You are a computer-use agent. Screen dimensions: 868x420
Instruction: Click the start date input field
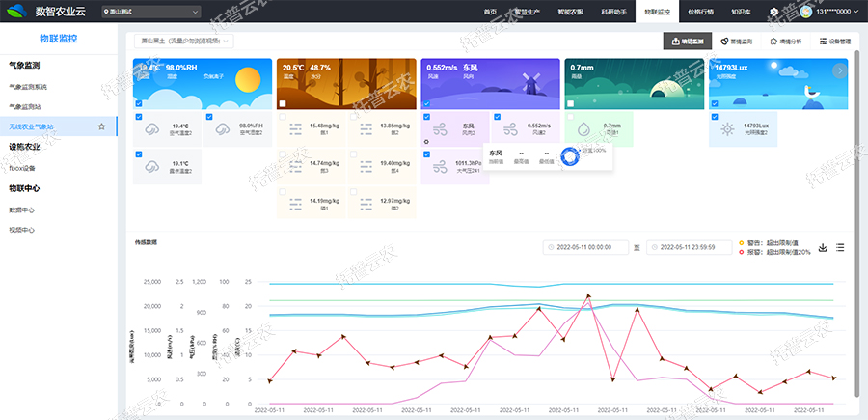click(586, 248)
